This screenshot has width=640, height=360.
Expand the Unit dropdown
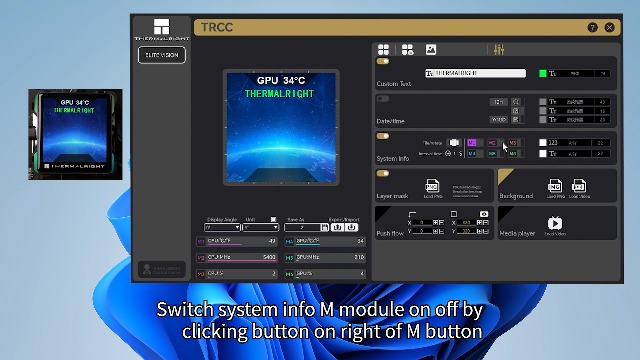click(x=260, y=227)
